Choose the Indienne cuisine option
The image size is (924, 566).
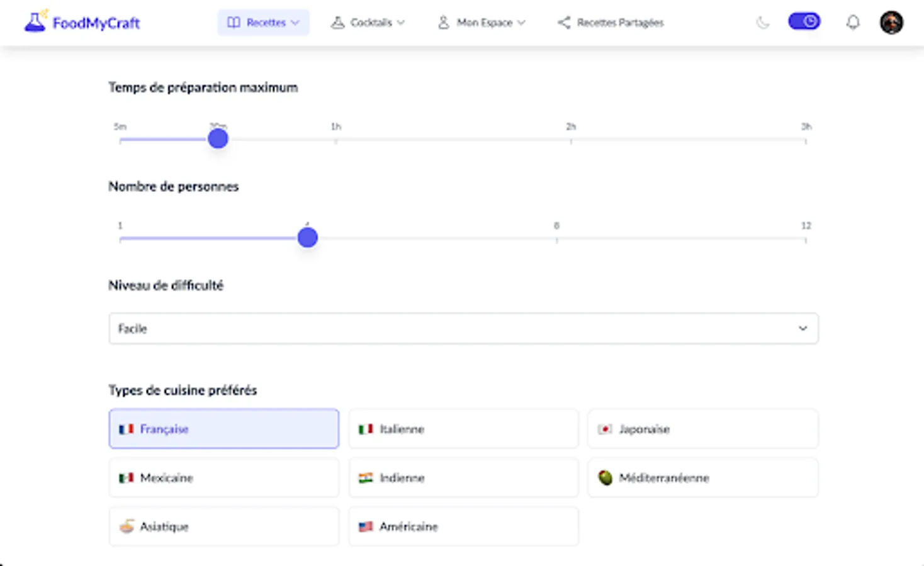pyautogui.click(x=463, y=478)
